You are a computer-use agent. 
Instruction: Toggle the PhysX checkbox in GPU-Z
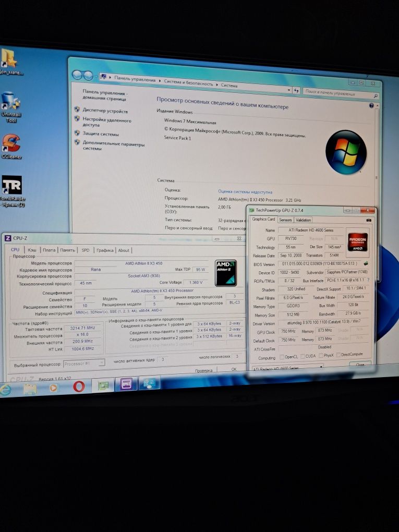click(320, 356)
